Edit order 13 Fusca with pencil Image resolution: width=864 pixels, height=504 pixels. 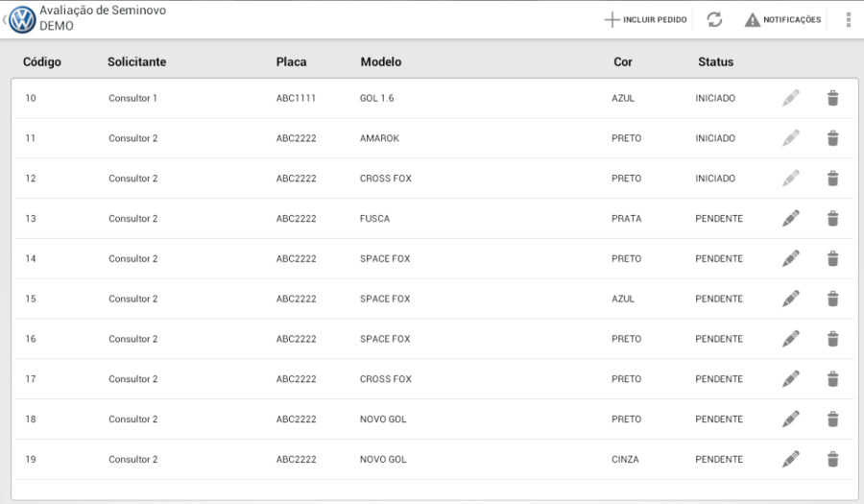[790, 219]
